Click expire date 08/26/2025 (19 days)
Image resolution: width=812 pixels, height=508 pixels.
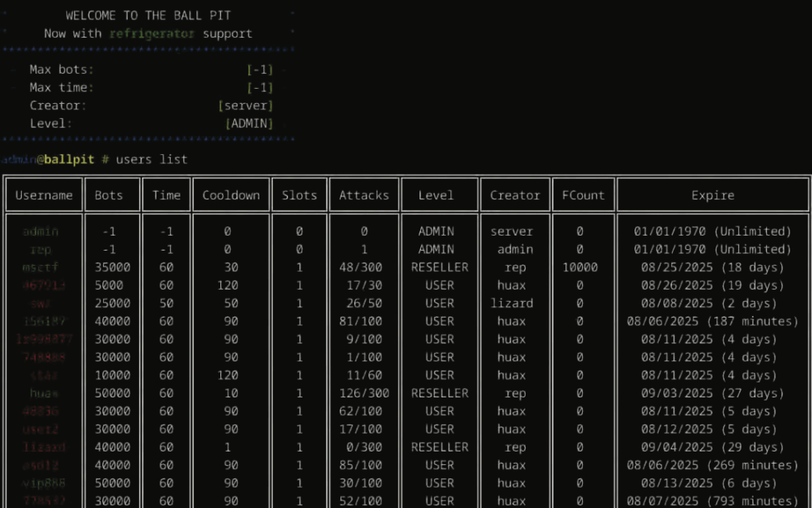coord(713,286)
